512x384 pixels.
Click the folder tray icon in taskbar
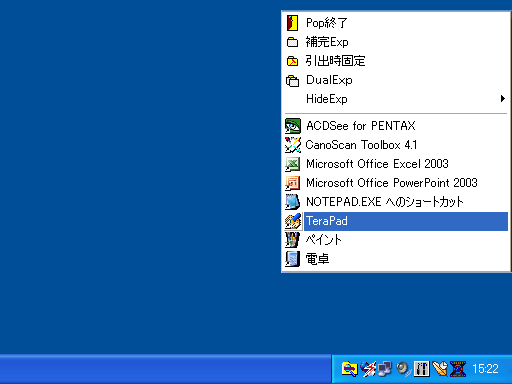pyautogui.click(x=349, y=369)
